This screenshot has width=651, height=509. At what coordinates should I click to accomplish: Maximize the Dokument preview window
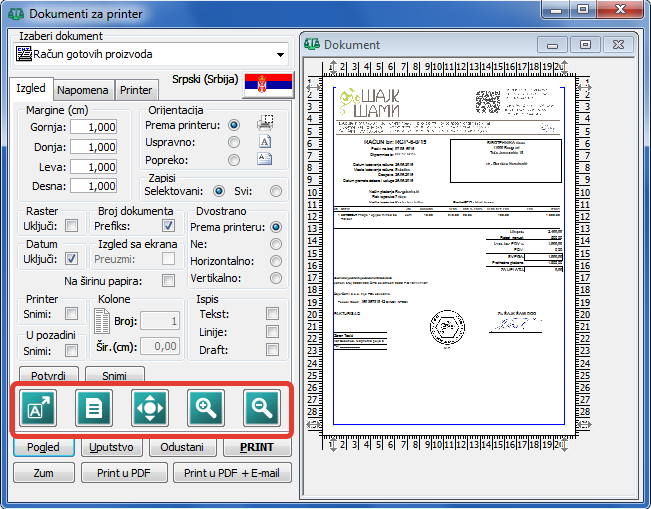pyautogui.click(x=585, y=44)
